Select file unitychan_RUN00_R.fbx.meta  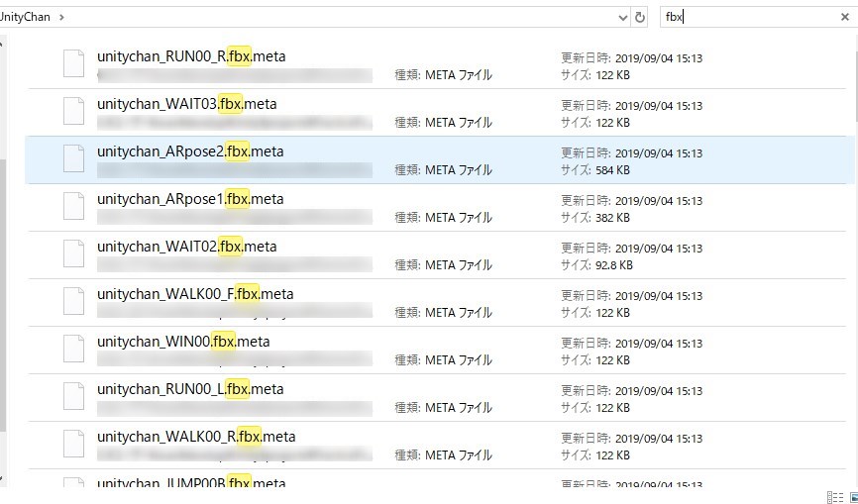191,56
